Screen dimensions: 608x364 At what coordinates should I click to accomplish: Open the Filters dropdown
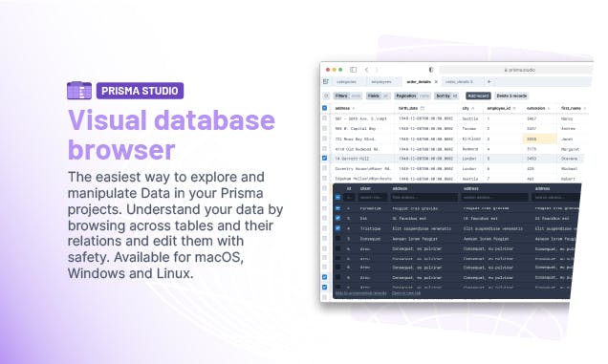[x=348, y=96]
